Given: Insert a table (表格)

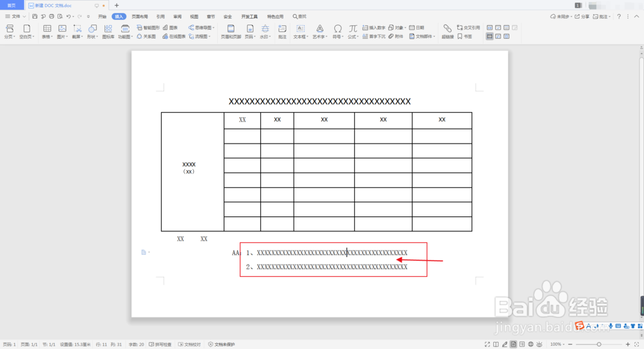Looking at the screenshot, I should point(47,31).
